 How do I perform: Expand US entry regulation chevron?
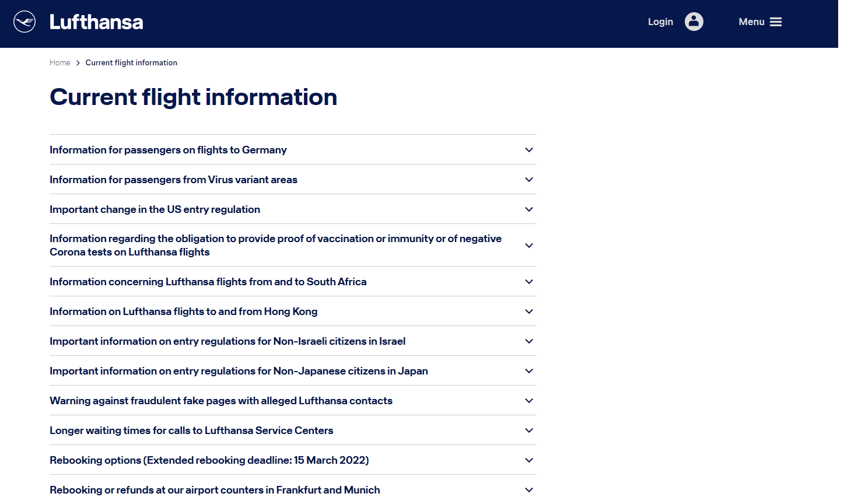pyautogui.click(x=529, y=209)
